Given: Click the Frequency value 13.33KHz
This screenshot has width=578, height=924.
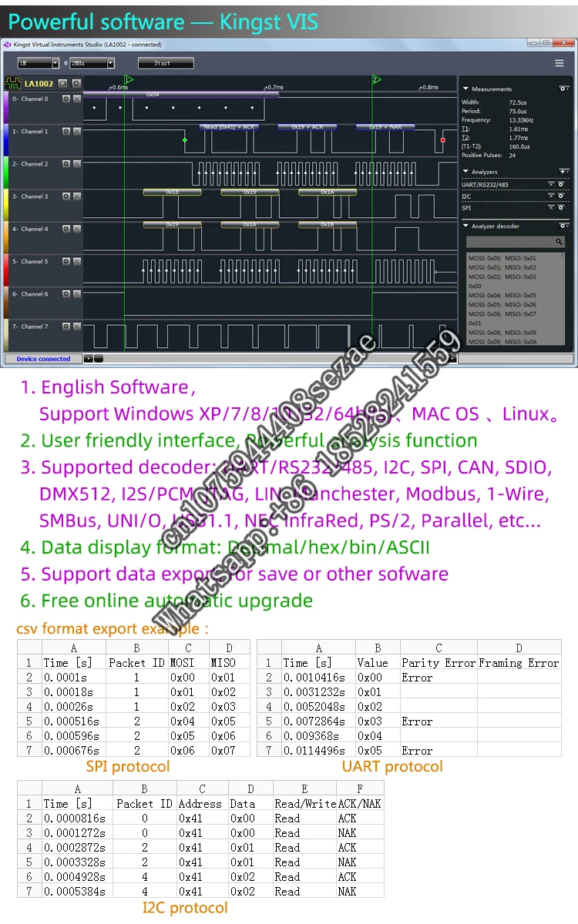Looking at the screenshot, I should [522, 120].
